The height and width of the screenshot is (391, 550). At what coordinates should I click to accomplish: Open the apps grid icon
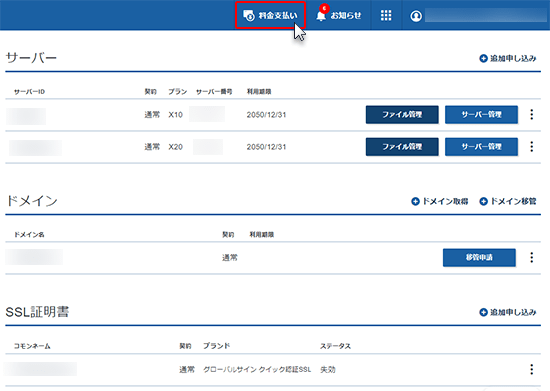(x=386, y=15)
